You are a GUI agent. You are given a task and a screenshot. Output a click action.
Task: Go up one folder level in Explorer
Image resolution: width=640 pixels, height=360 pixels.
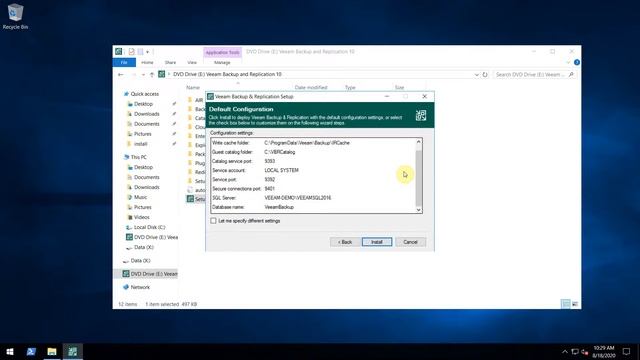click(x=151, y=75)
